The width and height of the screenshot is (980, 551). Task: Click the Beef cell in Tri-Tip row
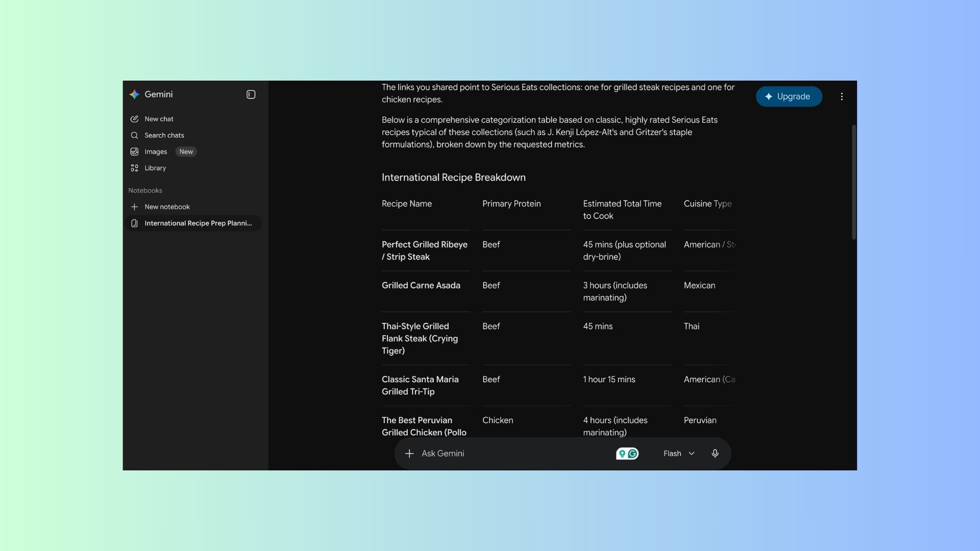[491, 379]
